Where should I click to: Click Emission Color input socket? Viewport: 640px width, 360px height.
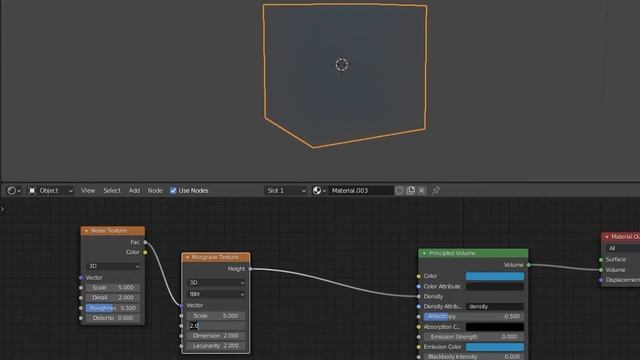(419, 347)
